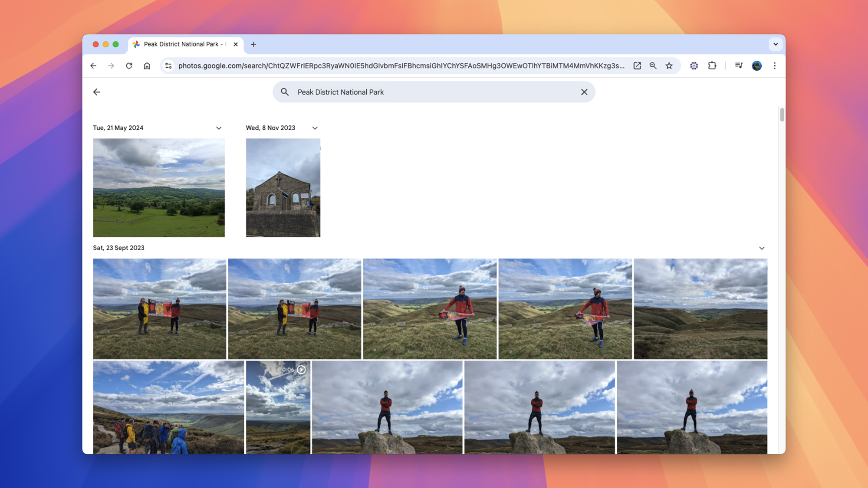The width and height of the screenshot is (868, 488).
Task: Play the 0:06 video using play icon
Action: pyautogui.click(x=301, y=370)
